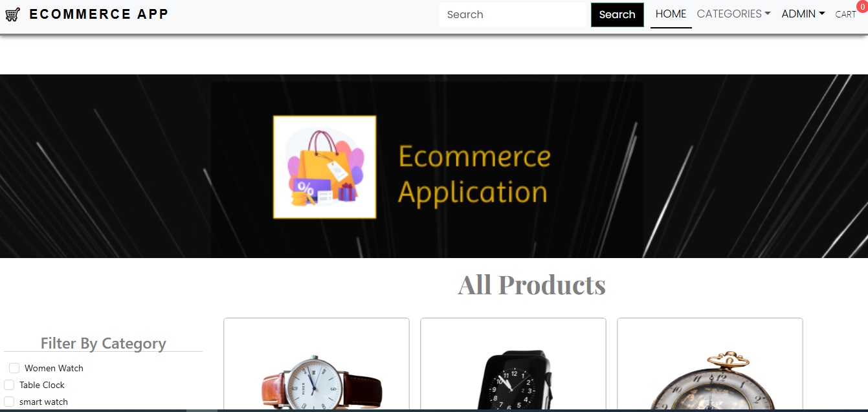Go to the HOME nav tab
Screen dimensions: 868x412
(671, 14)
